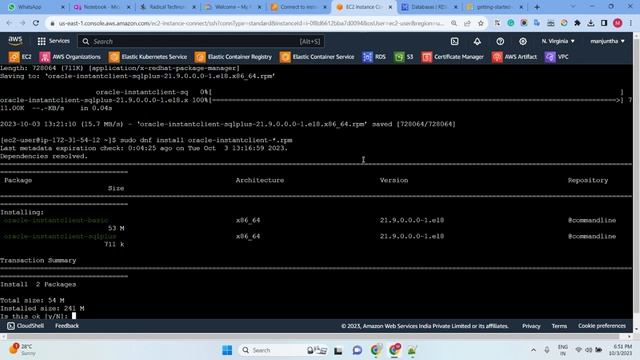Open the Elastic Kubernetes Service shortcut
The width and height of the screenshot is (640, 360).
[x=148, y=57]
